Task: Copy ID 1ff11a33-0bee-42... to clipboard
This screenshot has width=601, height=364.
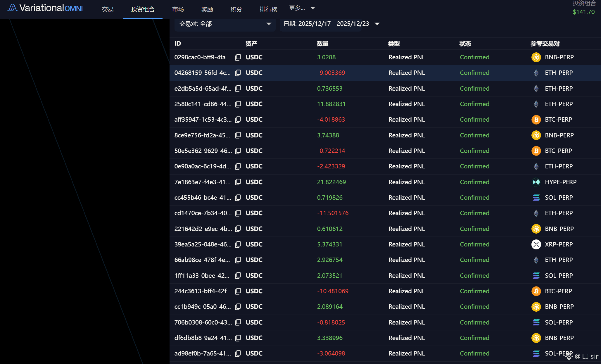Action: 238,275
